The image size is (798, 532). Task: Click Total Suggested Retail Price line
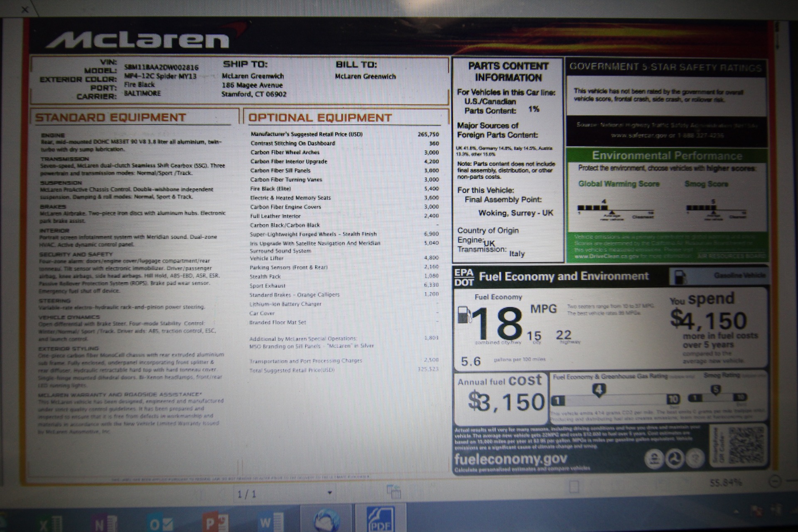(344, 370)
